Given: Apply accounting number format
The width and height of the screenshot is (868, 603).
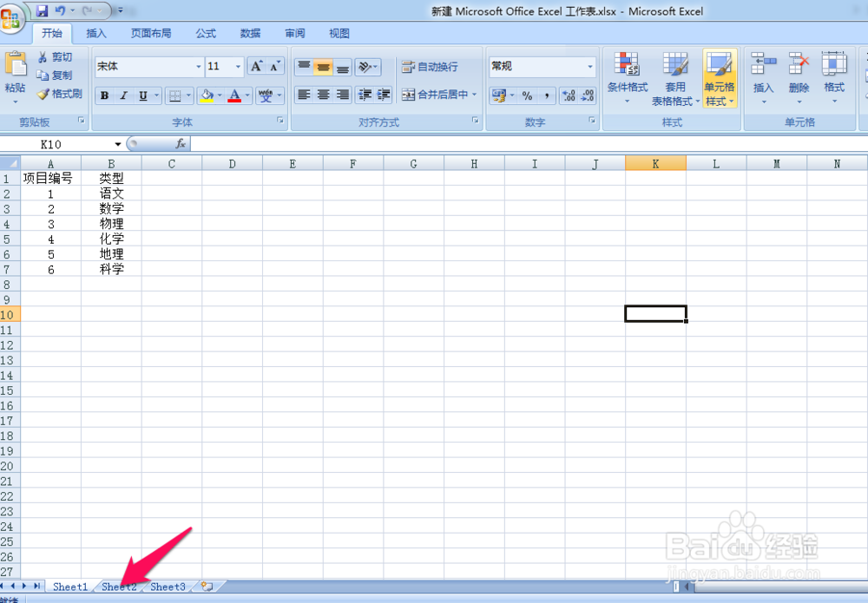Looking at the screenshot, I should coord(499,95).
